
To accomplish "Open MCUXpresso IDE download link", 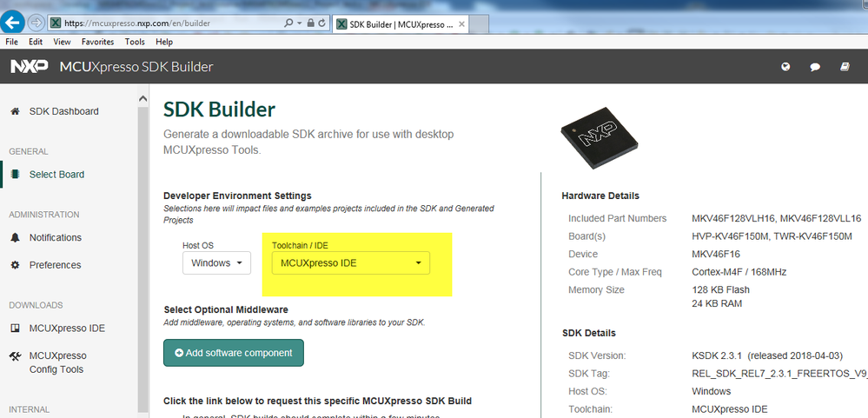I will coord(66,328).
